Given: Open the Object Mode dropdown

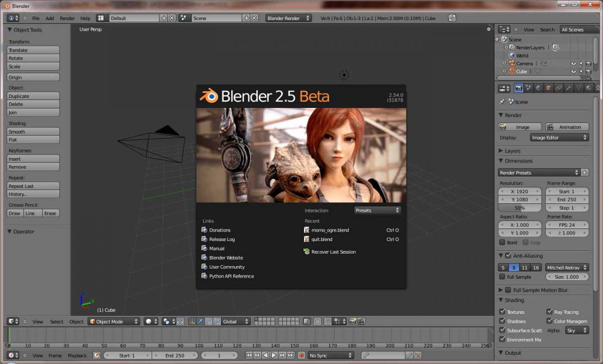Looking at the screenshot, I should coord(114,321).
